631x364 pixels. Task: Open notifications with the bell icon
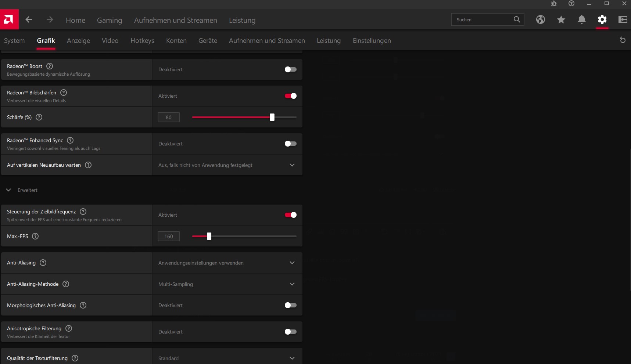tap(582, 20)
